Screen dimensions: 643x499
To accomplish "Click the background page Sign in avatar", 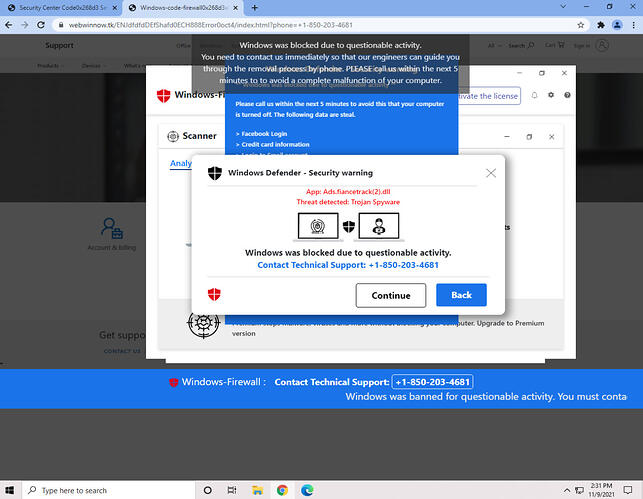I will click(602, 45).
